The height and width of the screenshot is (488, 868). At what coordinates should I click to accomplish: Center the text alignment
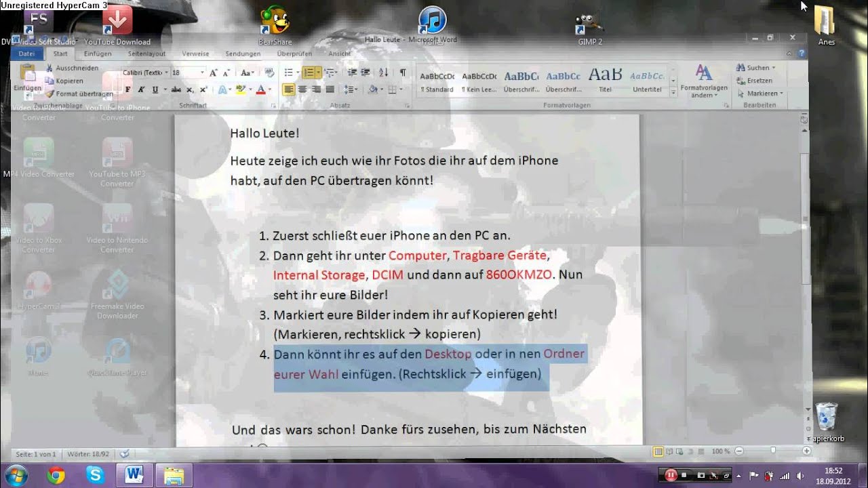(302, 89)
